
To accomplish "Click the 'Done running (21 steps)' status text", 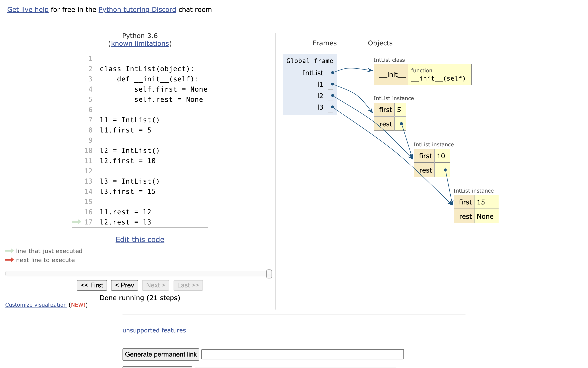I will 140,298.
